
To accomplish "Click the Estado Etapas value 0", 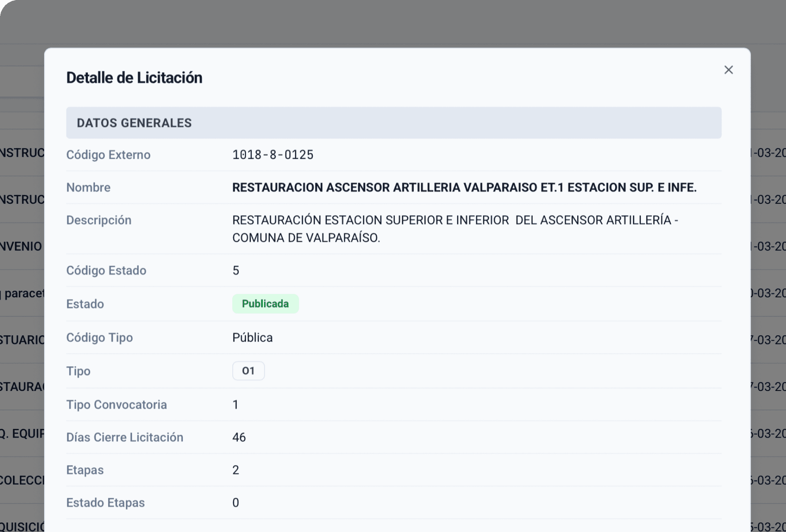I will point(236,502).
